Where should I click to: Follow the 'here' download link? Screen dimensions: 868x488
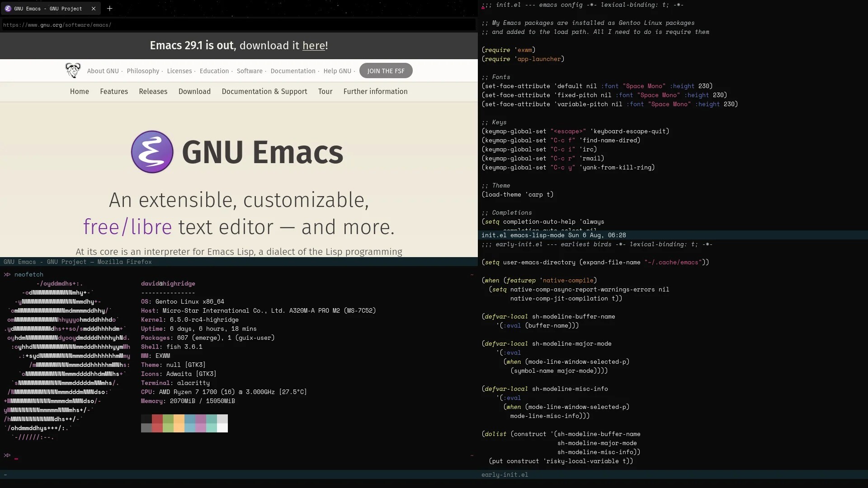tap(313, 46)
